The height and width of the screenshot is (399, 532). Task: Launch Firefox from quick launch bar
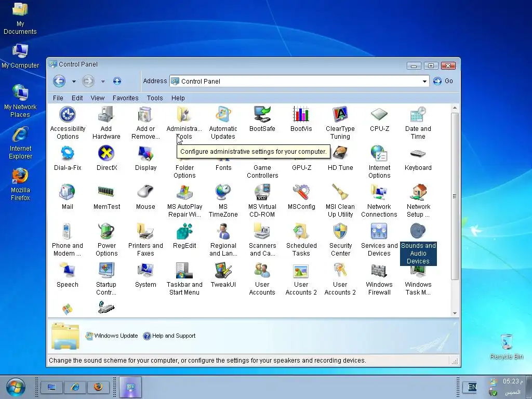click(x=98, y=387)
